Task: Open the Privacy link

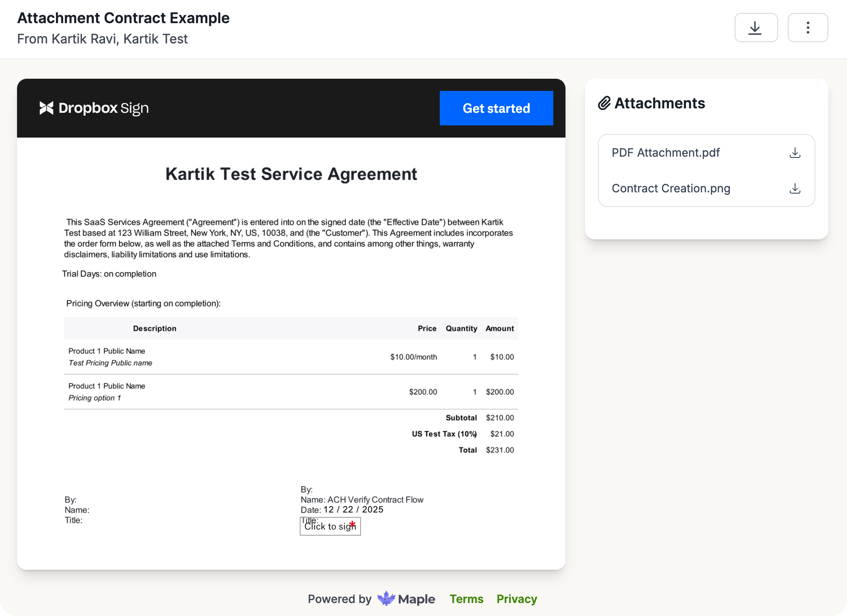Action: [x=516, y=599]
